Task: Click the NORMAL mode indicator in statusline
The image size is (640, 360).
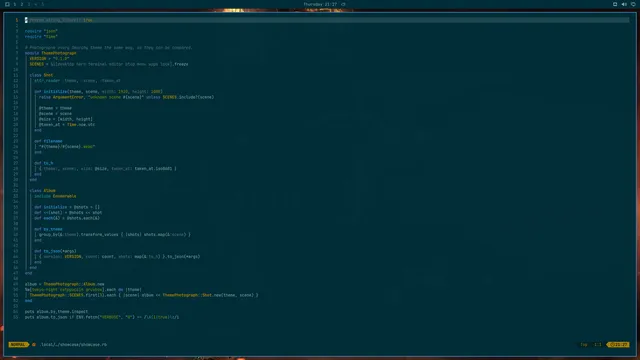Action: click(x=18, y=344)
